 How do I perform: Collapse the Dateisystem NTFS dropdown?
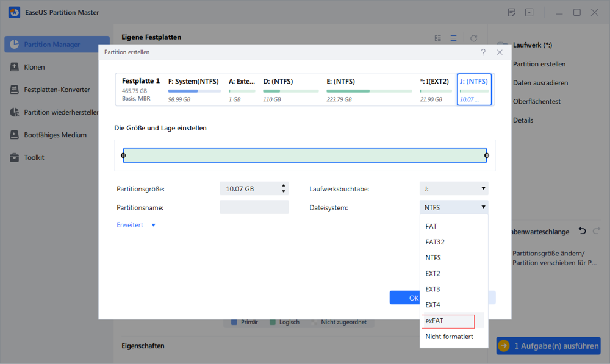pyautogui.click(x=454, y=207)
